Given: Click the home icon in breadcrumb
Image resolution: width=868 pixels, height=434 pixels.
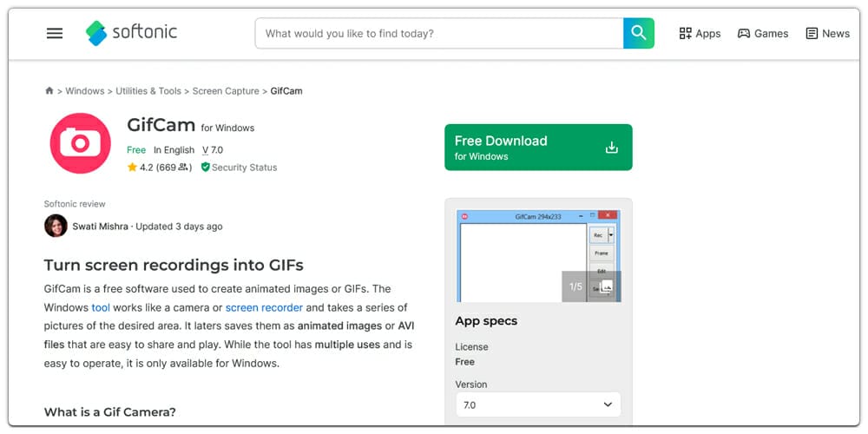Looking at the screenshot, I should click(49, 91).
